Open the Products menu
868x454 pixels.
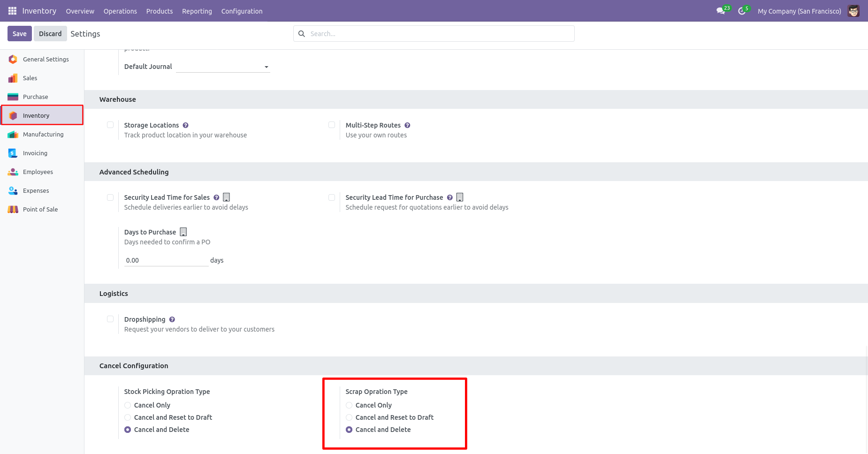pyautogui.click(x=160, y=11)
